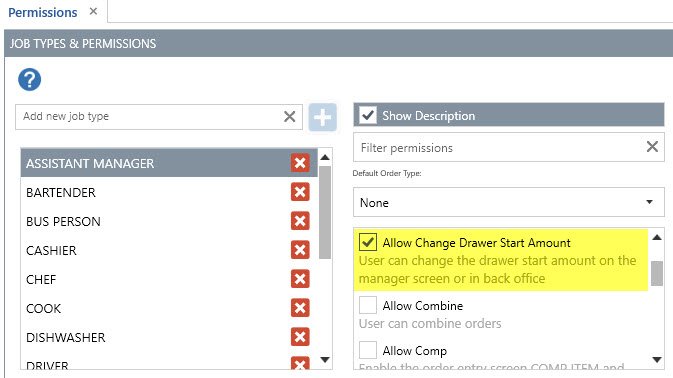Toggle Allow Change Drawer Start Amount checkbox

coord(368,242)
